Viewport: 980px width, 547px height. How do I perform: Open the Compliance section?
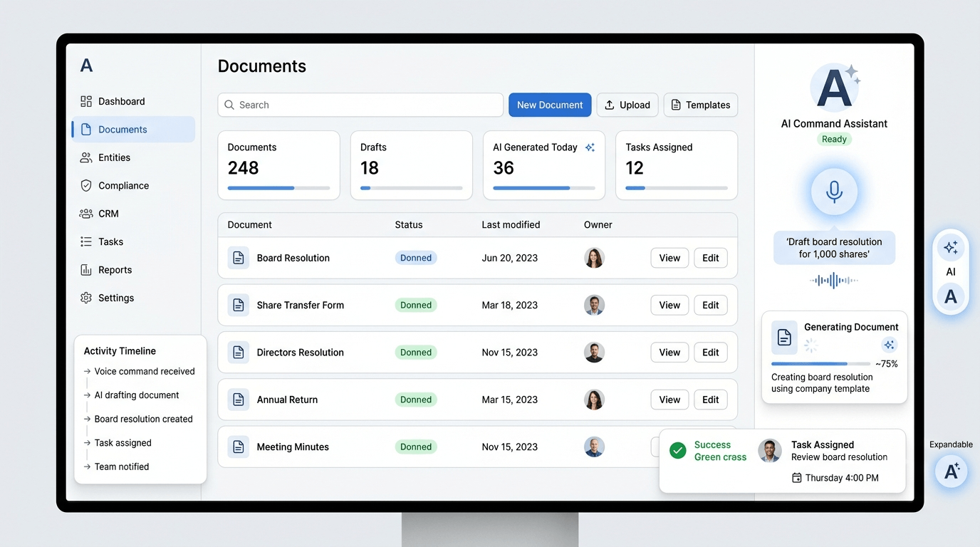(x=133, y=185)
